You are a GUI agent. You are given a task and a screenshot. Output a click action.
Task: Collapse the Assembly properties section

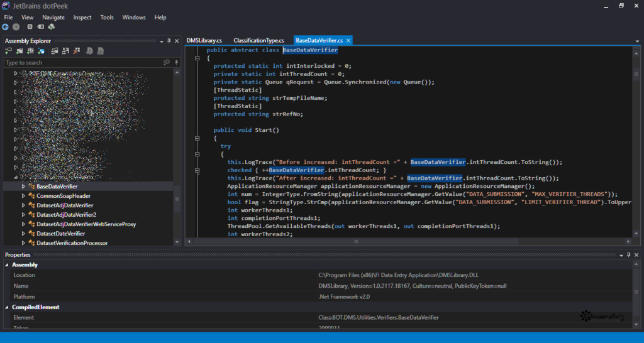click(x=6, y=265)
